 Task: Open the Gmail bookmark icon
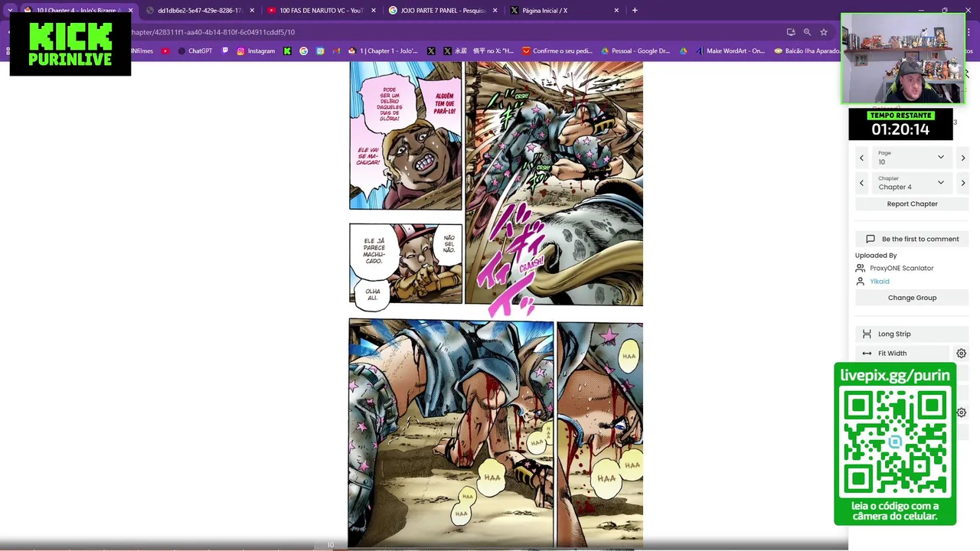pyautogui.click(x=336, y=51)
